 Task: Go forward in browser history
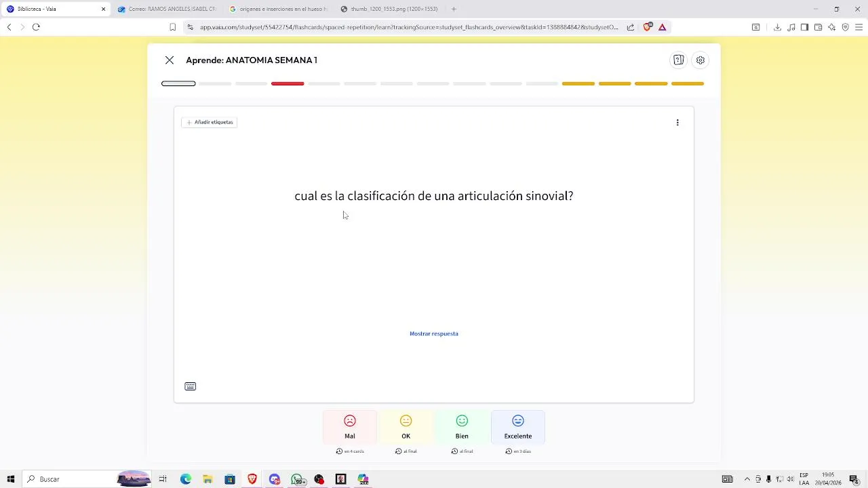(22, 27)
